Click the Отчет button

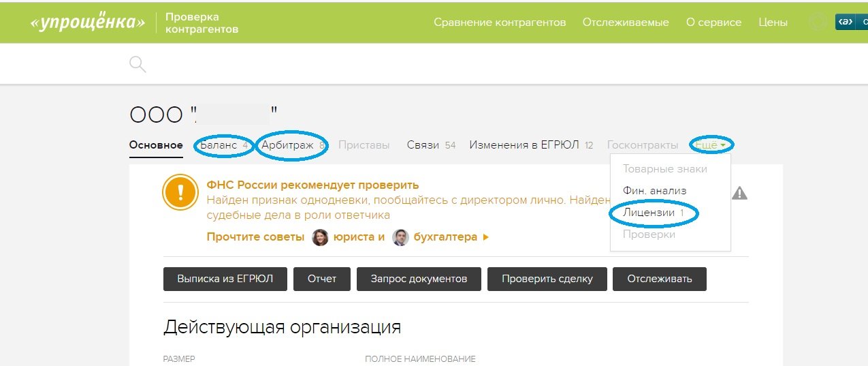(322, 279)
